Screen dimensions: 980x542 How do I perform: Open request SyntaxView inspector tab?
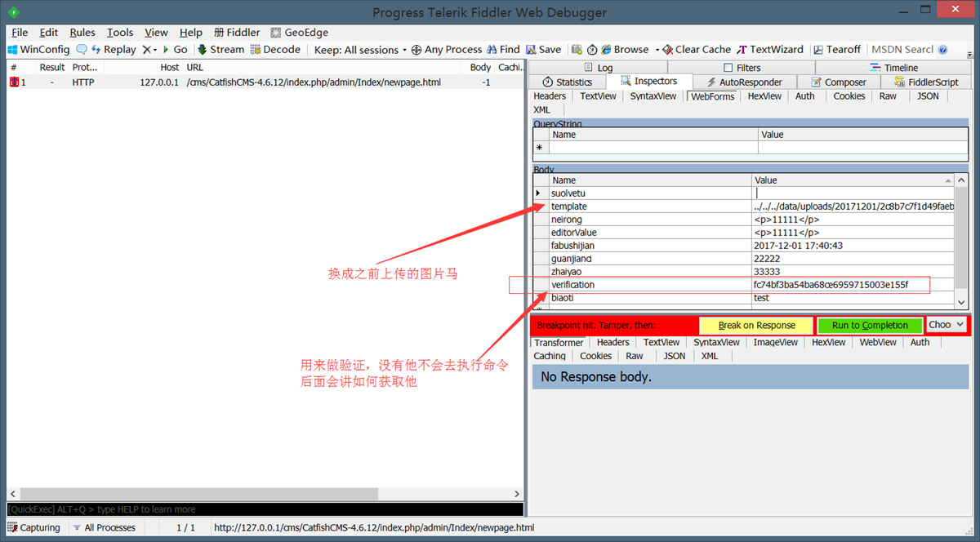[653, 96]
